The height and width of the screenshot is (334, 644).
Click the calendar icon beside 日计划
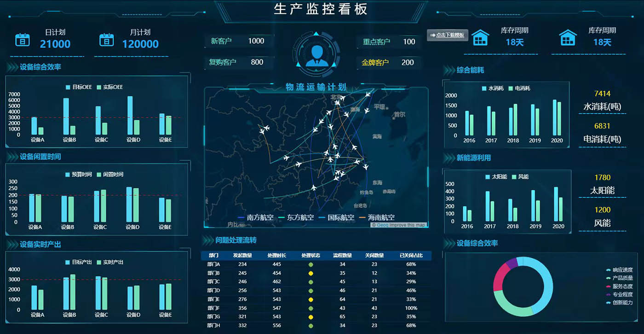(x=23, y=40)
